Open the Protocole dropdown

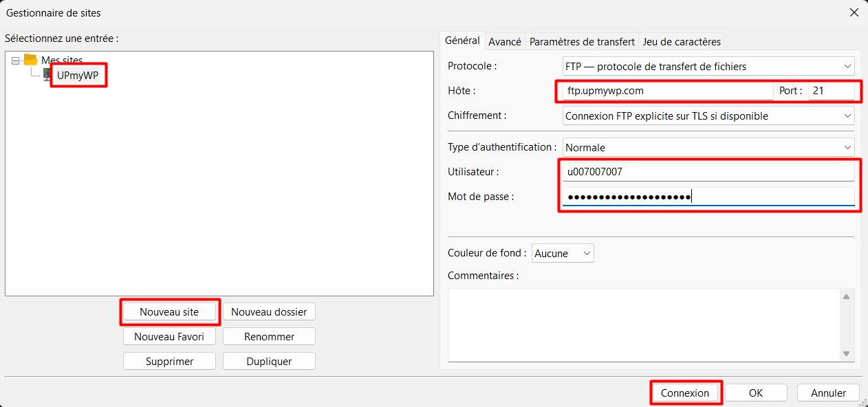click(x=708, y=66)
